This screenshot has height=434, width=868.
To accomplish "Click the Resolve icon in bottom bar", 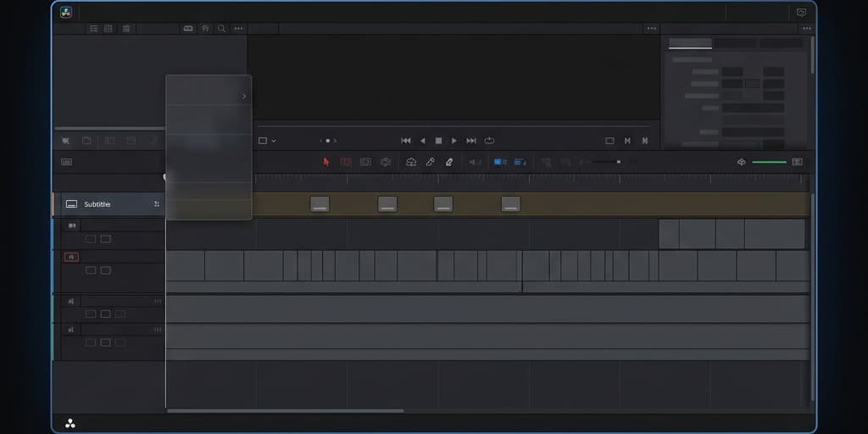I will coord(70,424).
